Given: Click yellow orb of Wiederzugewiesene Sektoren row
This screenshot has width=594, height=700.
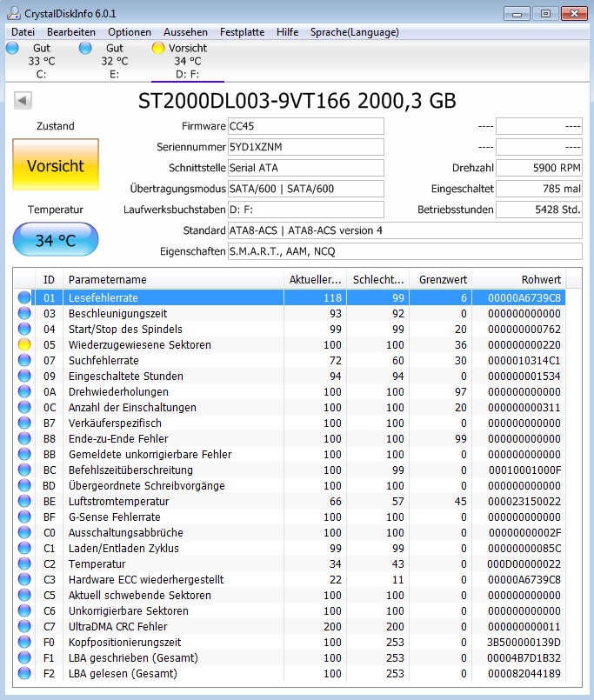Looking at the screenshot, I should pyautogui.click(x=24, y=344).
